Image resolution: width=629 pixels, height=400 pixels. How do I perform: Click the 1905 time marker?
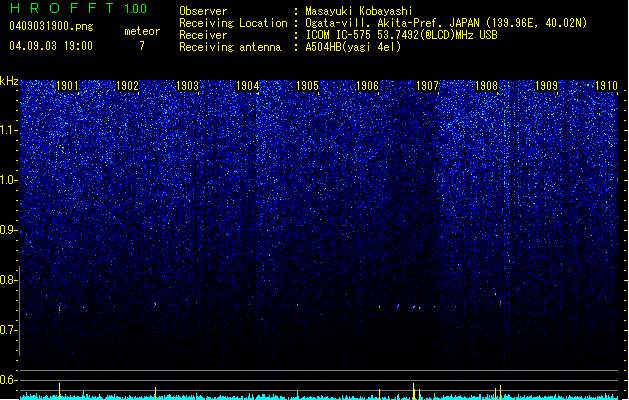pyautogui.click(x=307, y=86)
